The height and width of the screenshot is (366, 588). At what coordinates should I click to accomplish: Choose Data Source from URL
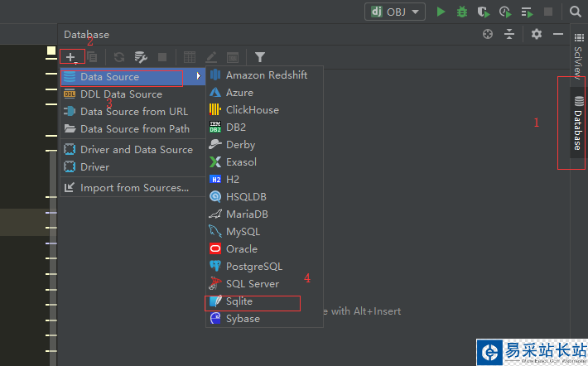click(133, 112)
